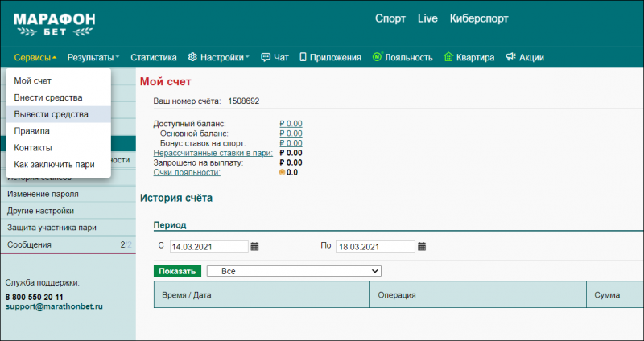Open the calendar icon beside start date
This screenshot has height=341, width=644.
click(x=254, y=247)
